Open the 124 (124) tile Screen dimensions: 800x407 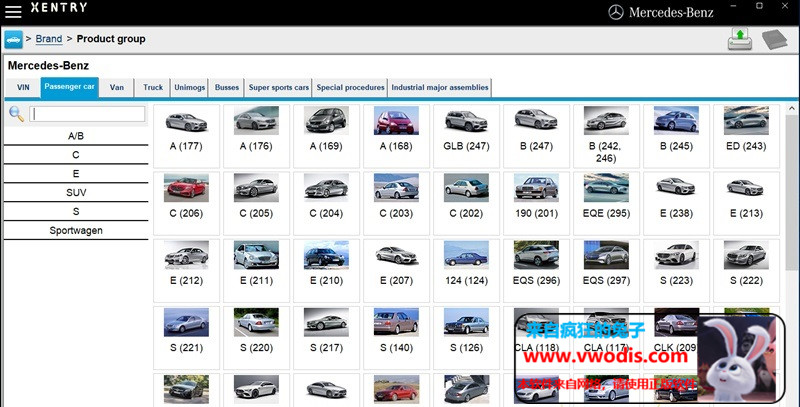pos(466,271)
